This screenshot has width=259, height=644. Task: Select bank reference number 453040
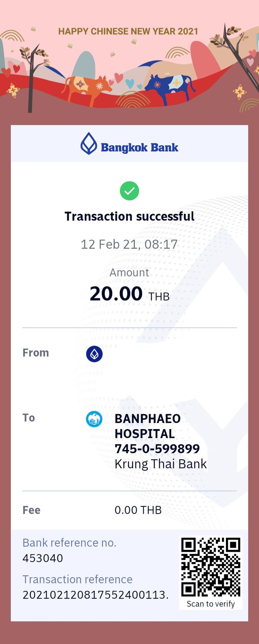(43, 558)
